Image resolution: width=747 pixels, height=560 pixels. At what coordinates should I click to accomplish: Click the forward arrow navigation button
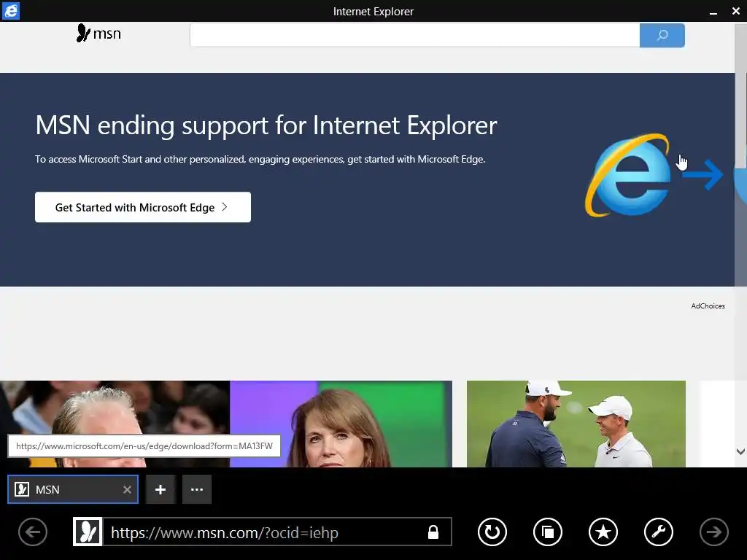point(713,532)
